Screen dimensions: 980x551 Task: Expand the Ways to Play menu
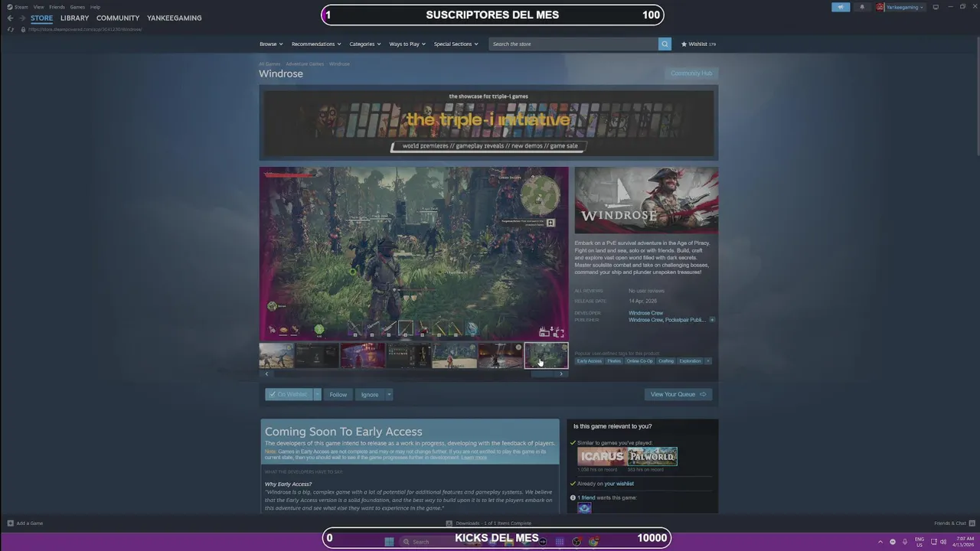pos(407,44)
